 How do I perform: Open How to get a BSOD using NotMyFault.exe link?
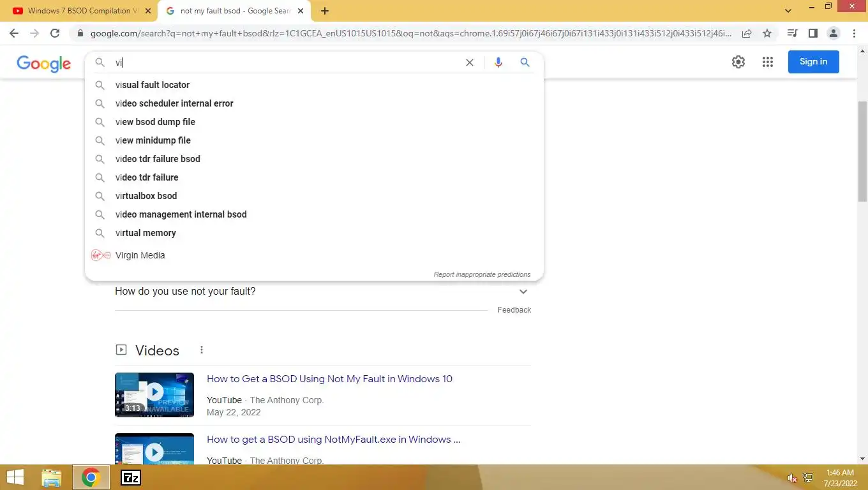333,440
